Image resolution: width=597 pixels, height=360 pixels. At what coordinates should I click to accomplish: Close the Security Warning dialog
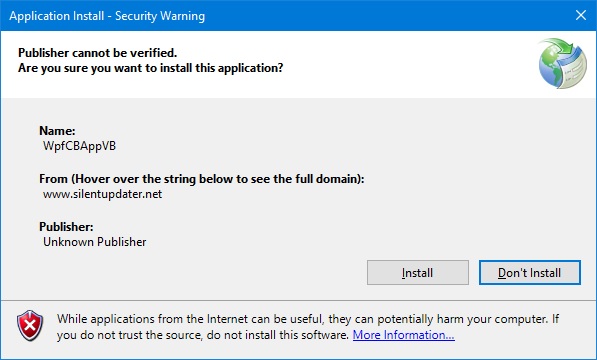tap(581, 15)
